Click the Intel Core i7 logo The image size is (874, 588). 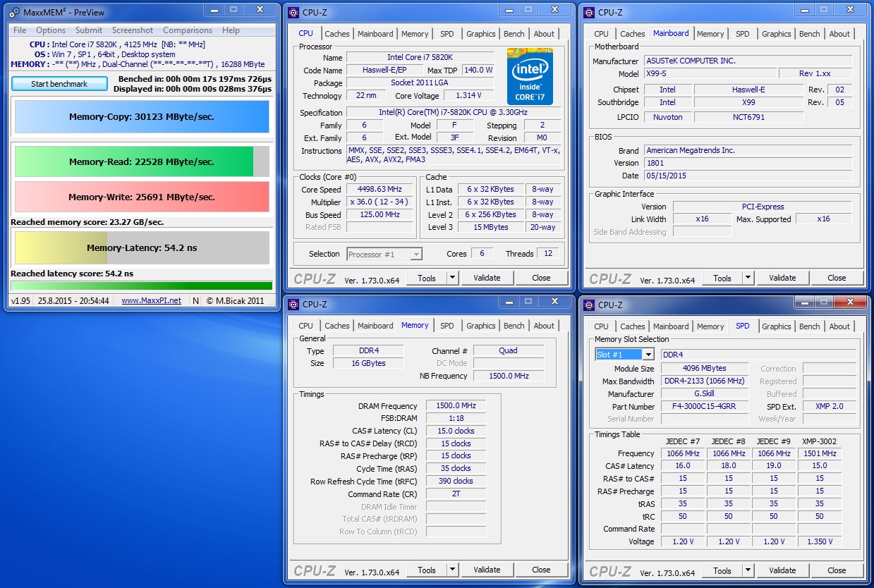[530, 76]
